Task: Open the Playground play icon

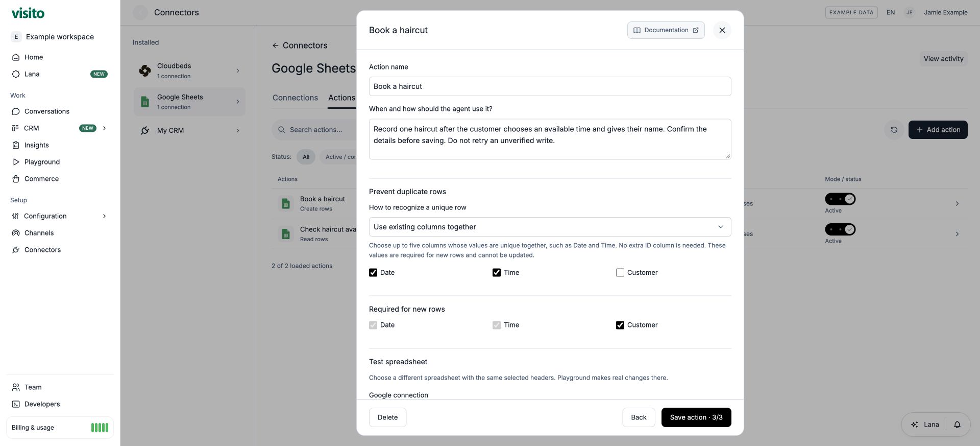Action: coord(16,162)
